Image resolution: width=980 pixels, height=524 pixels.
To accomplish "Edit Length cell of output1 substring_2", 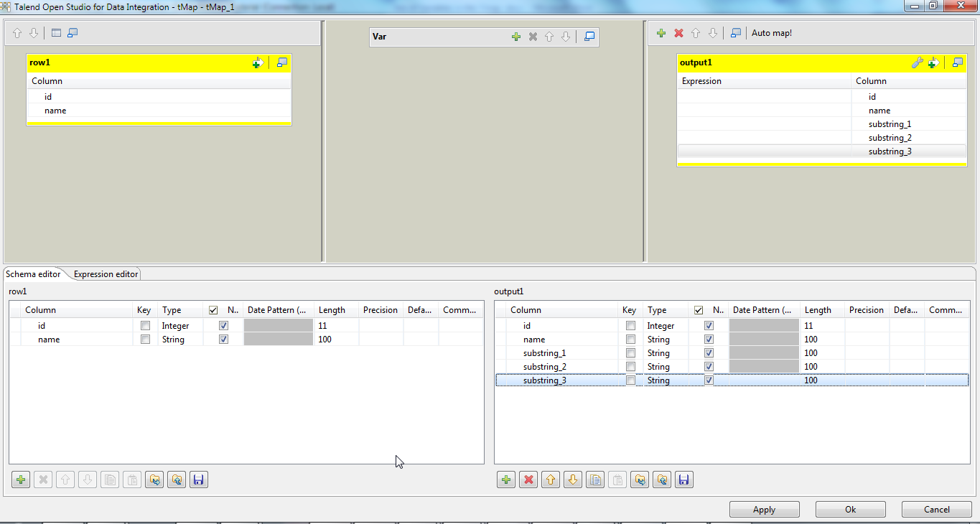I will (822, 367).
